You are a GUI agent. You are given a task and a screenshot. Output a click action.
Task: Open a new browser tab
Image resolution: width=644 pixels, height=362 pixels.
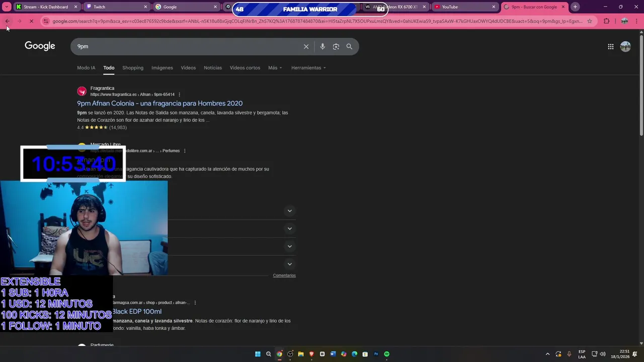(575, 7)
